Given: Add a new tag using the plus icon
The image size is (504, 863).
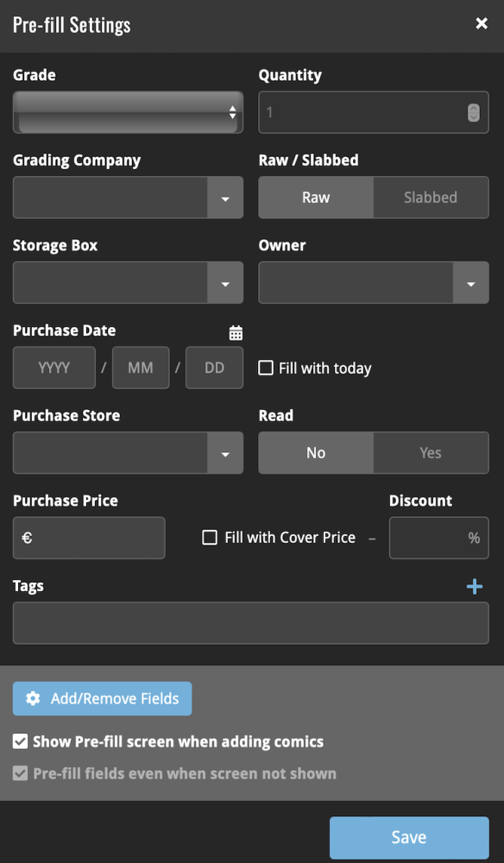Looking at the screenshot, I should 475,586.
